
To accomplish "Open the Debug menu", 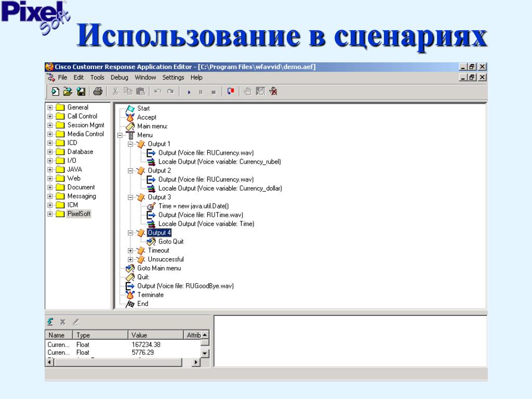I will click(x=119, y=77).
